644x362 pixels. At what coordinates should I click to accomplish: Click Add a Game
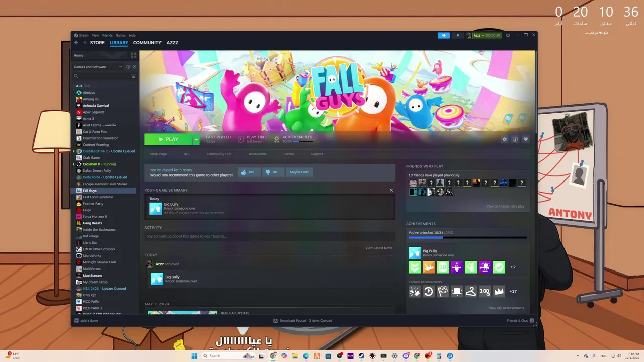click(87, 320)
